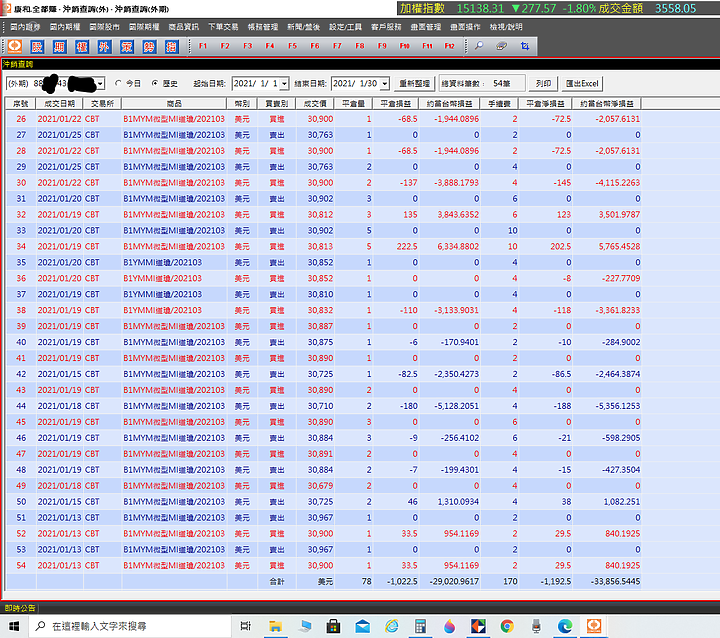The image size is (720, 638).
Task: Click the F3 shortcut toolbar button
Action: pyautogui.click(x=248, y=46)
